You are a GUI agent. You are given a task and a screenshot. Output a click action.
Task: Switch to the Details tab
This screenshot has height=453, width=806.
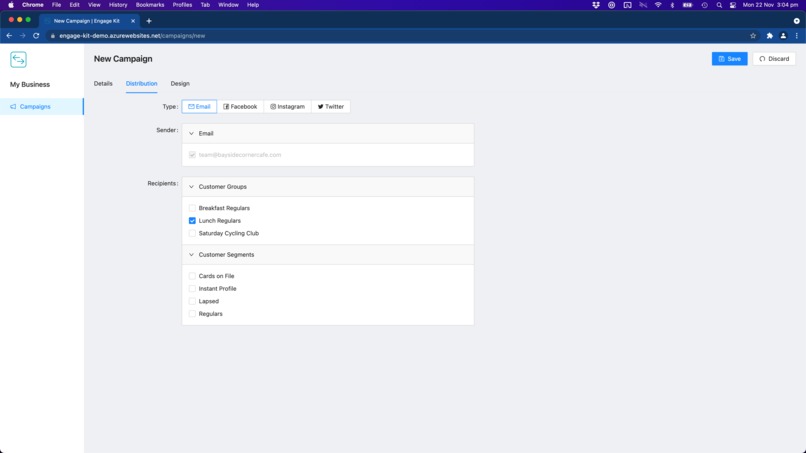[103, 83]
